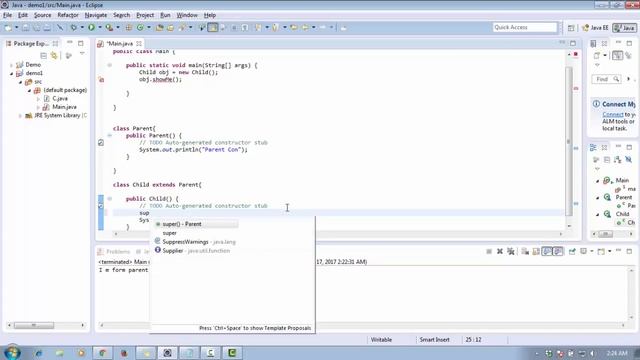Switch to the Java perspective button
Image resolution: width=640 pixels, height=360 pixels.
624,28
